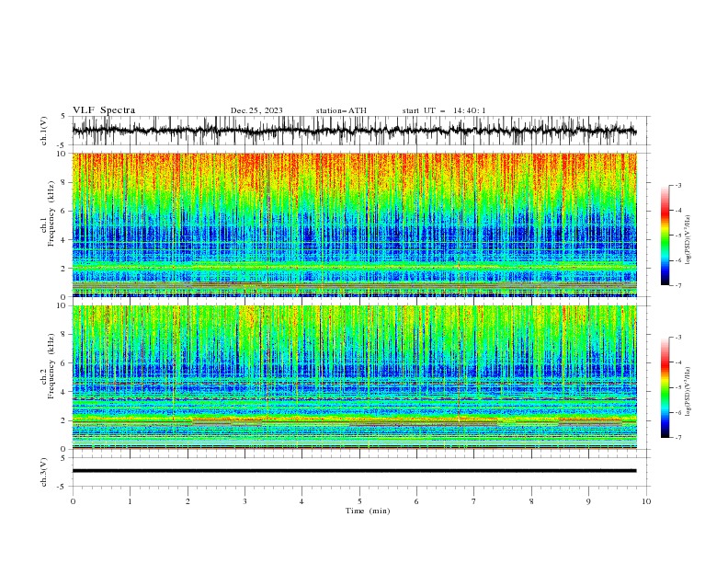Click the "-3" tick on upper colorbar
Viewport: 728px width, 563px height.
pyautogui.click(x=677, y=185)
